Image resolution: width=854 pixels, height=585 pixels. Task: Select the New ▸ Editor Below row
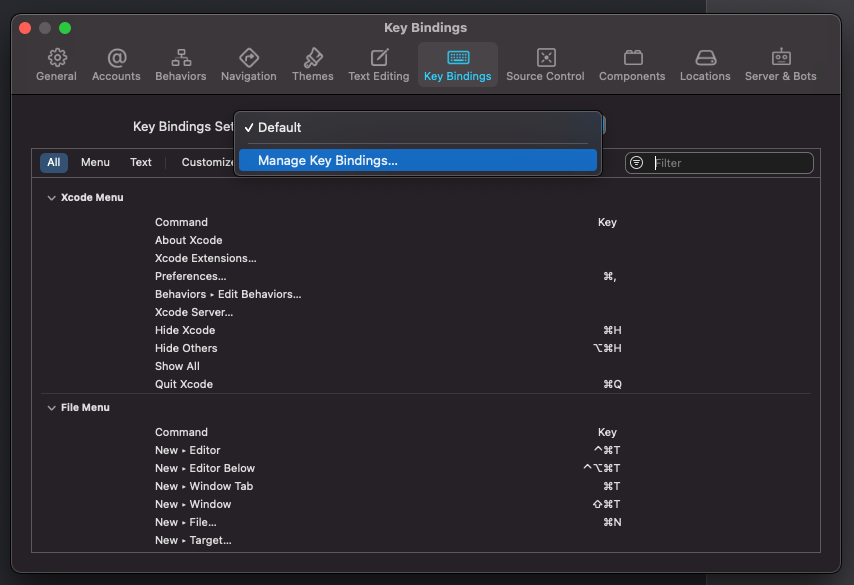coord(425,468)
